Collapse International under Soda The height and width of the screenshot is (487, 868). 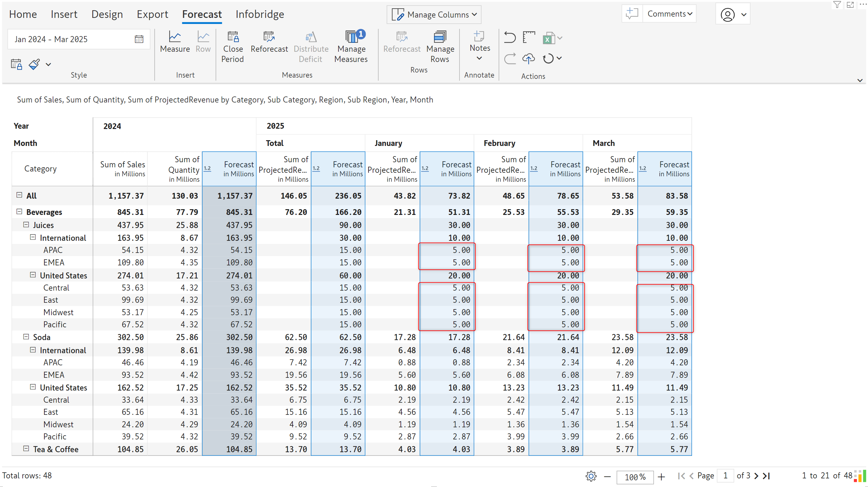[x=33, y=350]
